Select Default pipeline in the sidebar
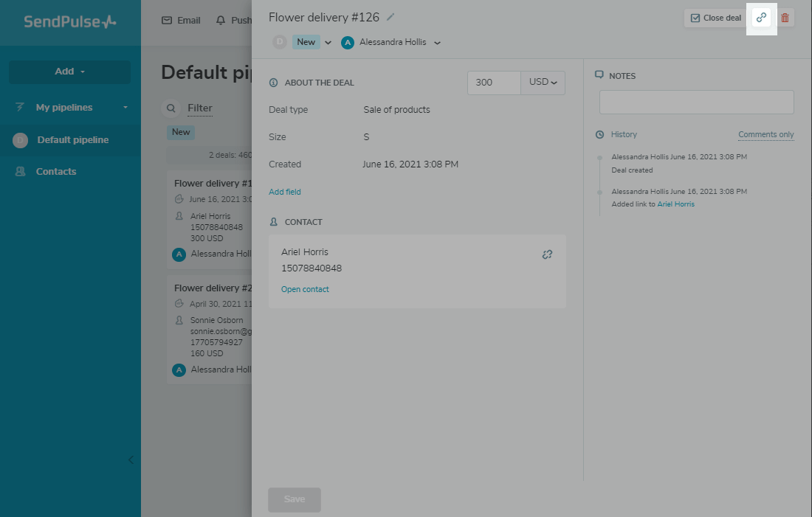Screen dimensions: 812x517 tap(72, 140)
